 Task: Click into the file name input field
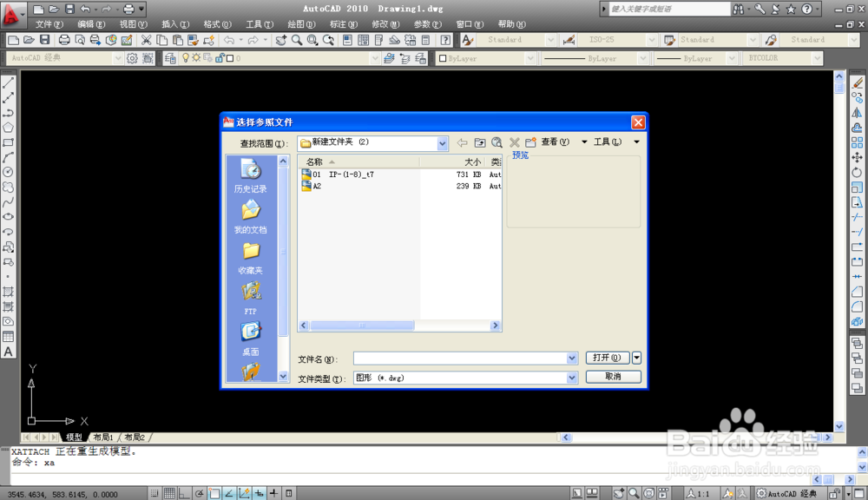tap(460, 359)
